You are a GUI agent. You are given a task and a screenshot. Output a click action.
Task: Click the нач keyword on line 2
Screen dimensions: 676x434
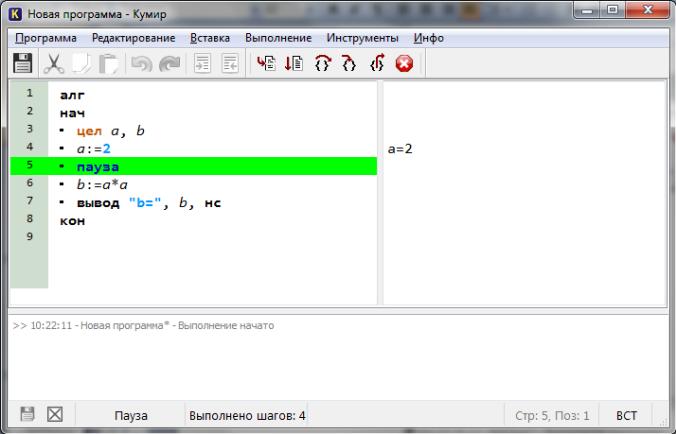click(x=72, y=113)
